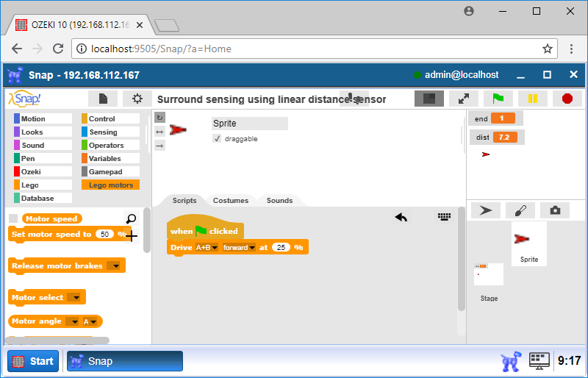Viewport: 588px width, 378px height.
Task: Switch to the Scripts tab
Action: (184, 201)
